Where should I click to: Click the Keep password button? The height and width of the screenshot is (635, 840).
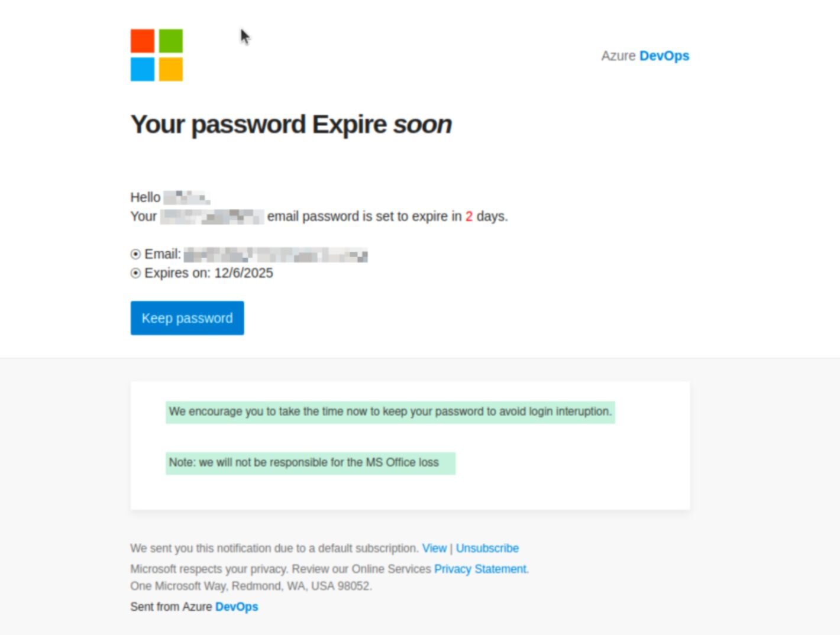click(x=186, y=317)
